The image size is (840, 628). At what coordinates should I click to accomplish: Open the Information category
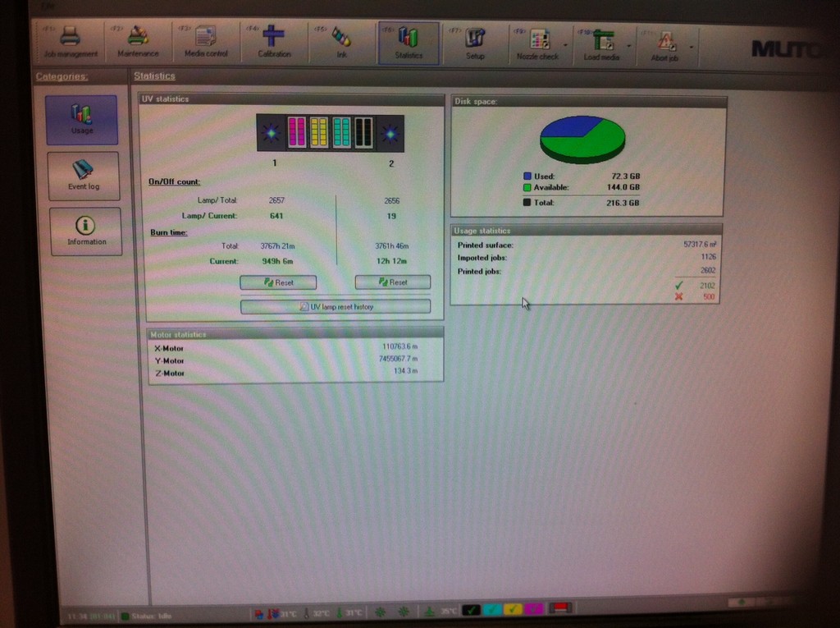pos(85,231)
